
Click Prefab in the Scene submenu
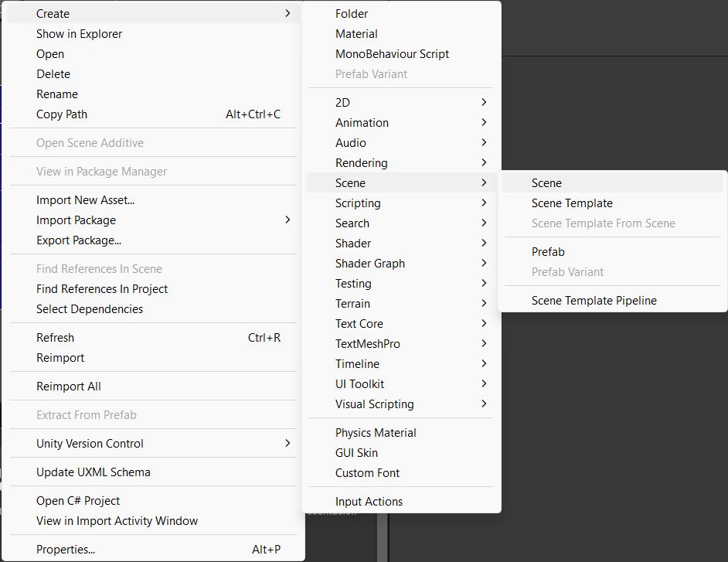(612, 252)
